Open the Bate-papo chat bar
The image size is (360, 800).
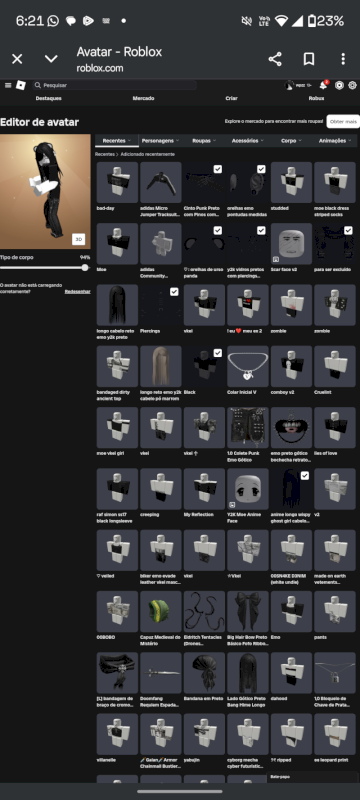pyautogui.click(x=312, y=778)
